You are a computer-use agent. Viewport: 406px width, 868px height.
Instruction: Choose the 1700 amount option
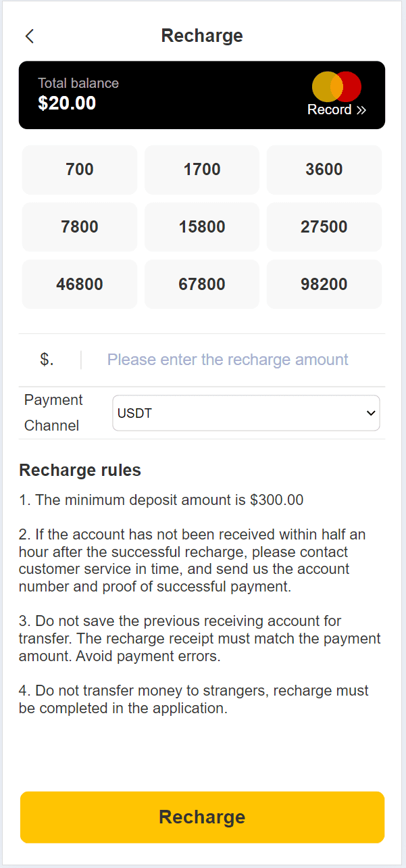tap(202, 170)
